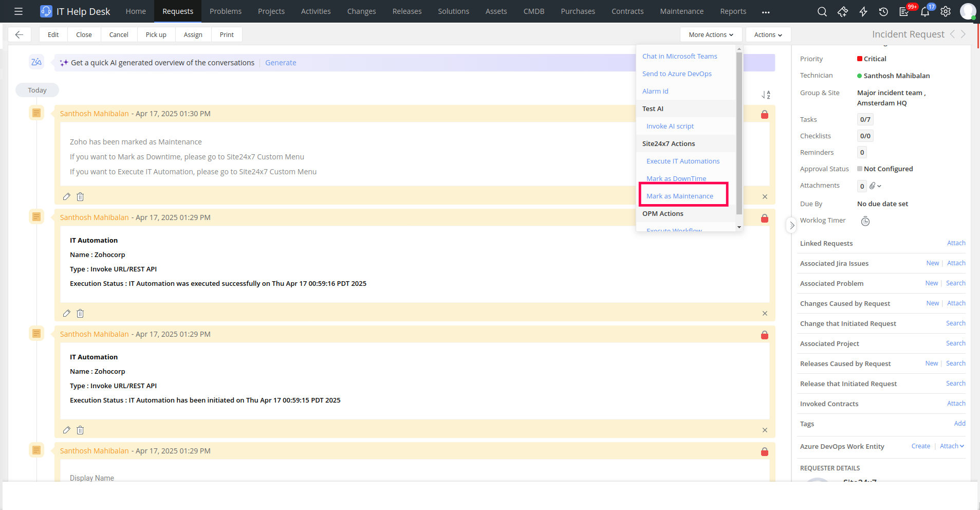The height and width of the screenshot is (510, 980).
Task: Click the Print button
Action: click(x=227, y=34)
